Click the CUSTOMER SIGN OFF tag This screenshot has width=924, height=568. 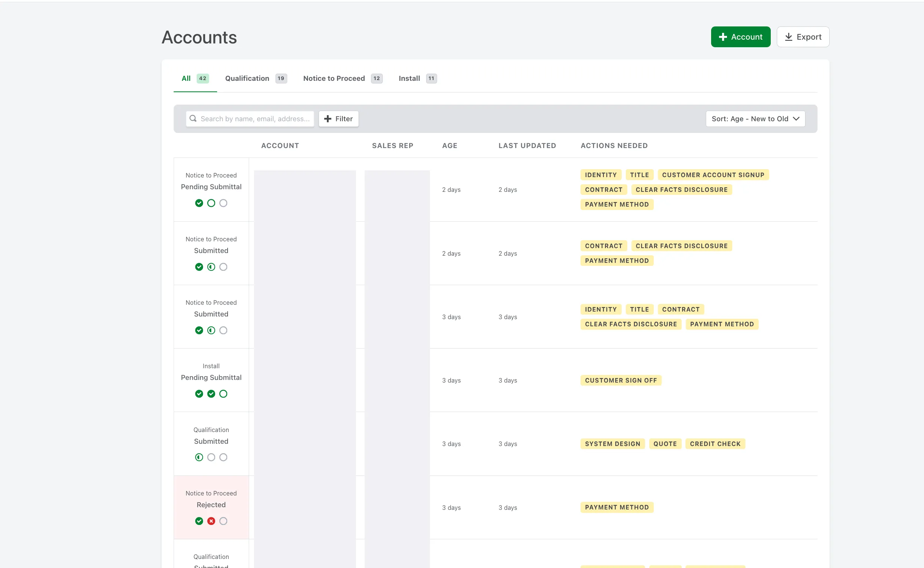coord(621,380)
